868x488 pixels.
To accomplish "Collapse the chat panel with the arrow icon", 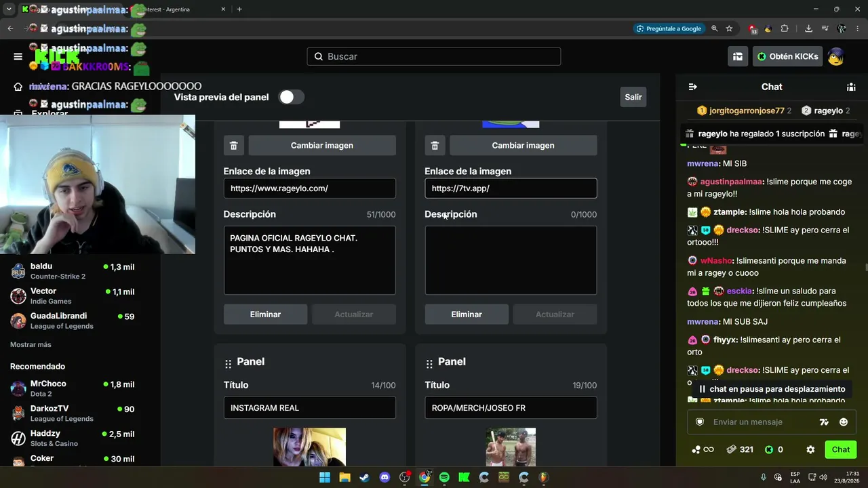I will pyautogui.click(x=692, y=87).
